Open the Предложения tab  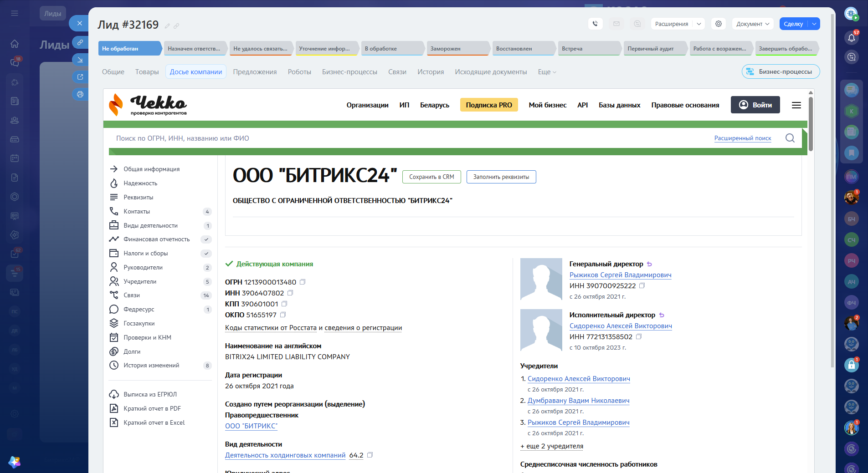coord(255,72)
